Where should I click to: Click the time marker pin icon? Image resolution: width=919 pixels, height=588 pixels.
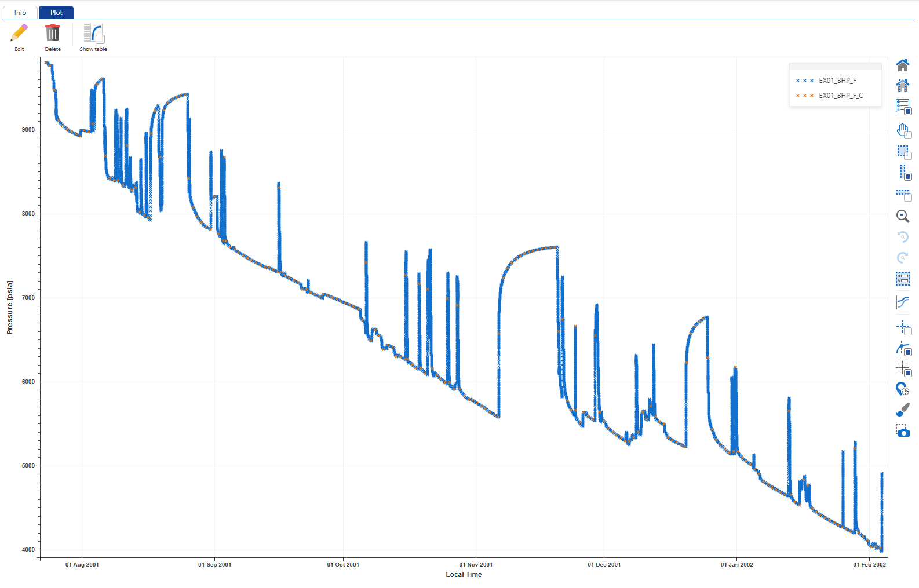pyautogui.click(x=903, y=389)
